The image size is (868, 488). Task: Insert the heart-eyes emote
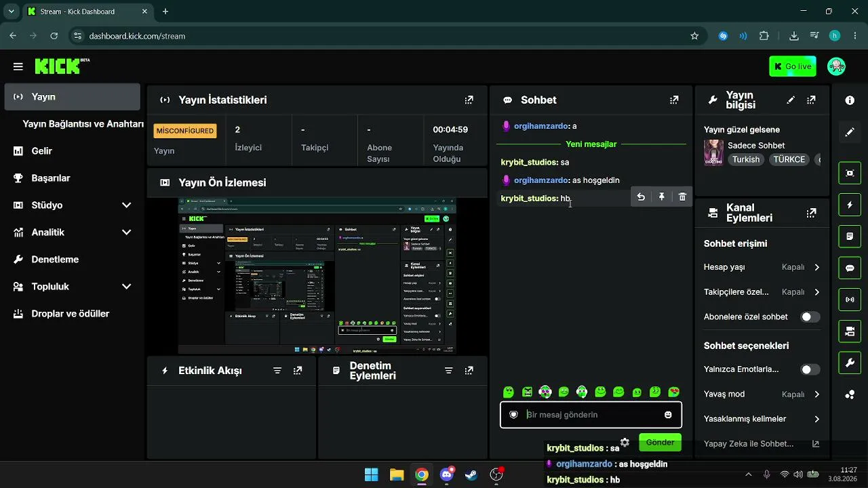click(673, 392)
